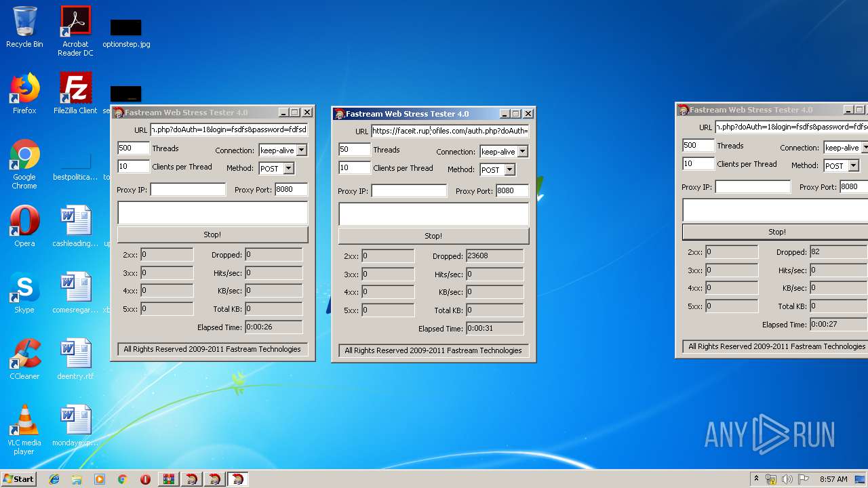Launch FileZilla Client shortcut
Image resolution: width=868 pixels, height=488 pixels.
coord(75,94)
